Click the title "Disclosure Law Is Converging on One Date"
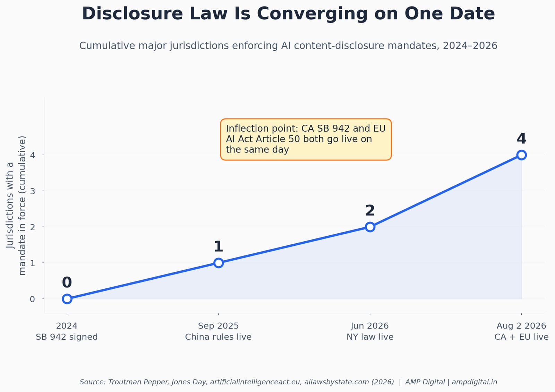This screenshot has height=392, width=555. [x=288, y=14]
